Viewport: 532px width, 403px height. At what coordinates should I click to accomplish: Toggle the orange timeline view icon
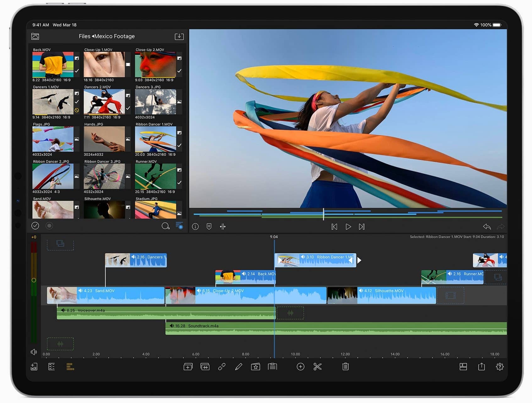pos(70,367)
